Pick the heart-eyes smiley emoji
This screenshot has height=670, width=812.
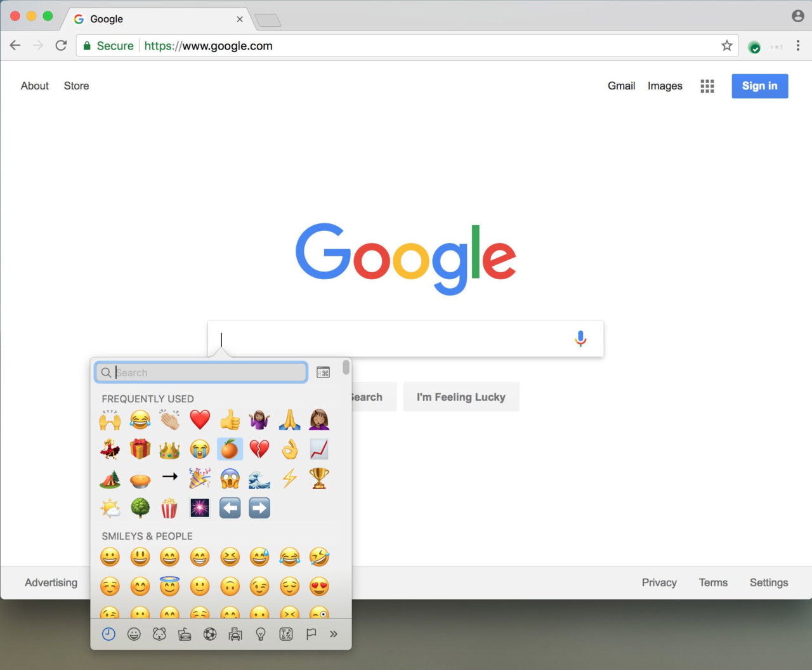point(319,586)
